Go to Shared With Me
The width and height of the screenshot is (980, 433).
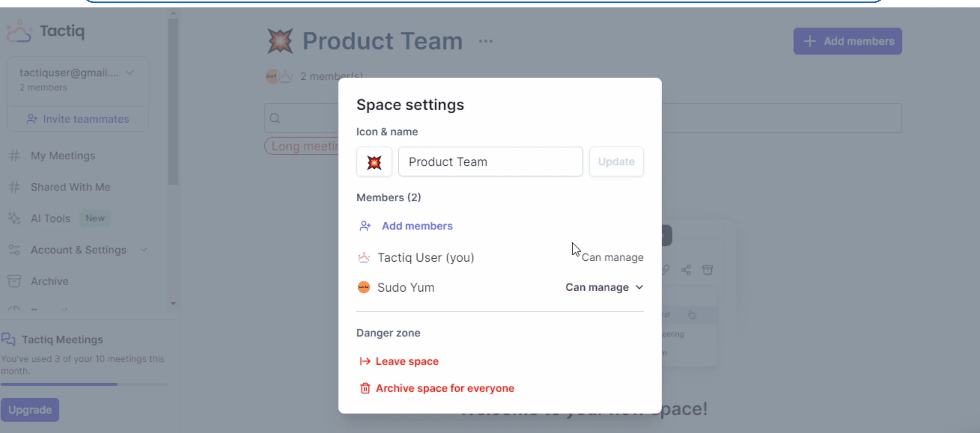(x=70, y=187)
